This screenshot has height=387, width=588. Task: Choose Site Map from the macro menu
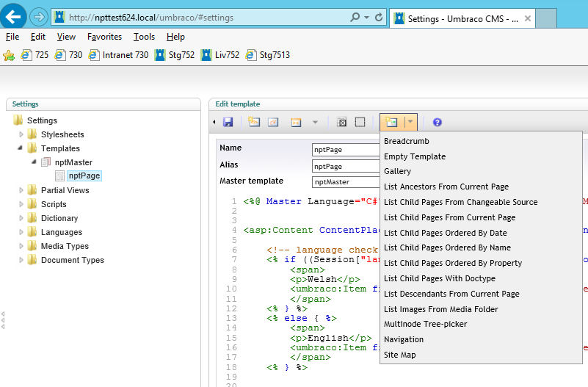(400, 355)
